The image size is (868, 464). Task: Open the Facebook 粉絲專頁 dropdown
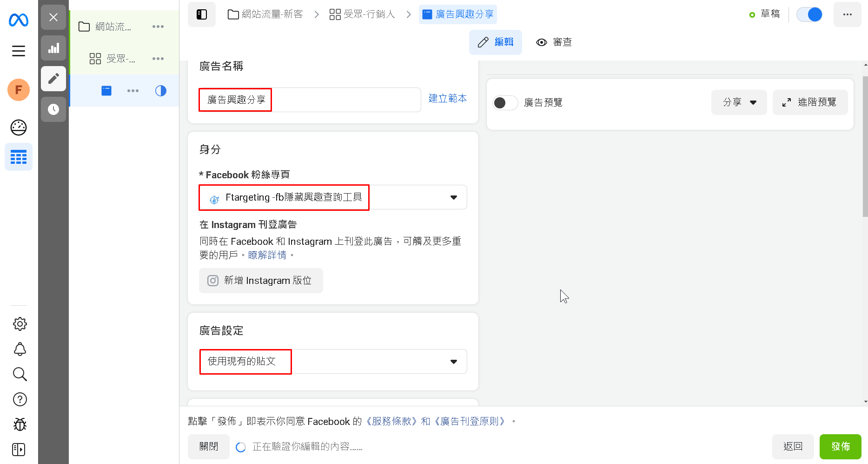point(333,197)
